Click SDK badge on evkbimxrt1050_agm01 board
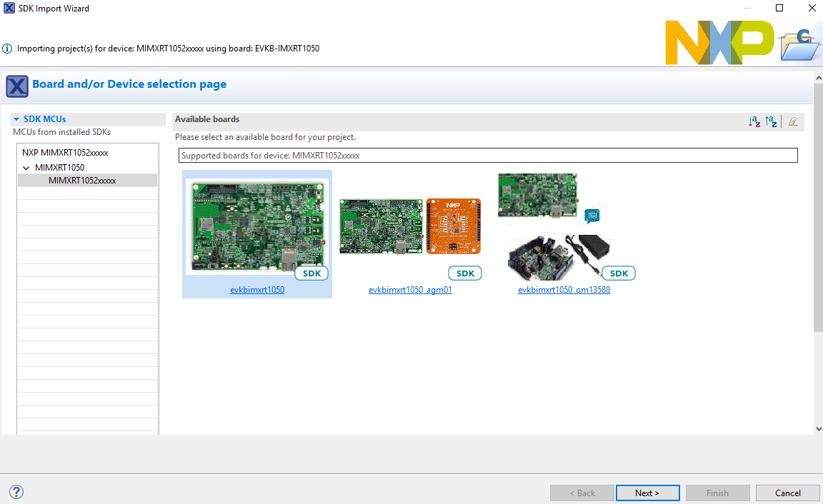This screenshot has width=823, height=504. (x=465, y=273)
